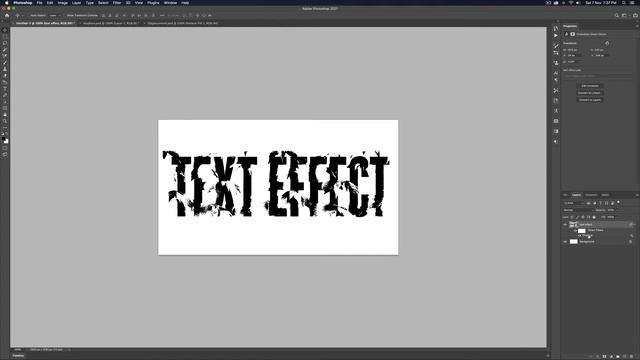Click the Share icon at top right
This screenshot has width=640, height=360.
click(x=635, y=16)
